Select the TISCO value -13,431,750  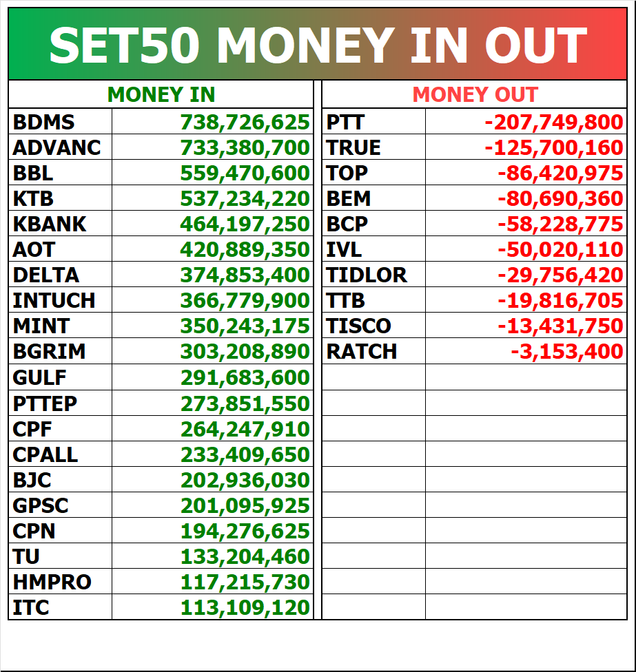pos(560,326)
